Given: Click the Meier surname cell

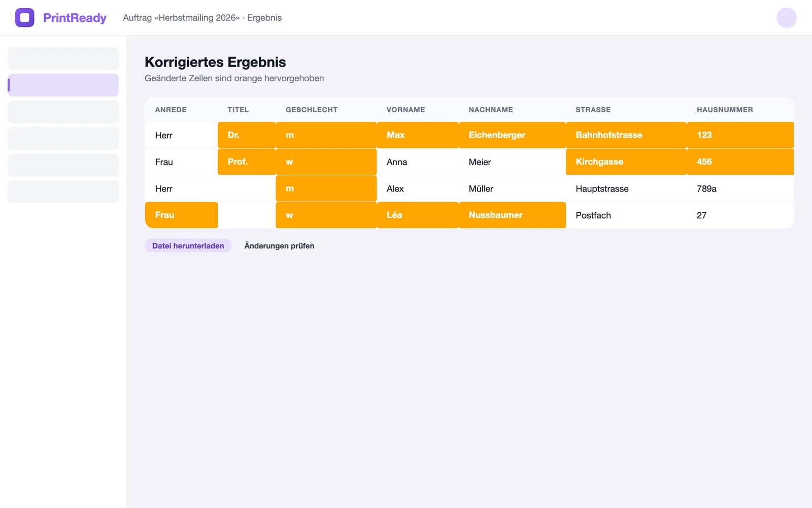Looking at the screenshot, I should pos(512,162).
